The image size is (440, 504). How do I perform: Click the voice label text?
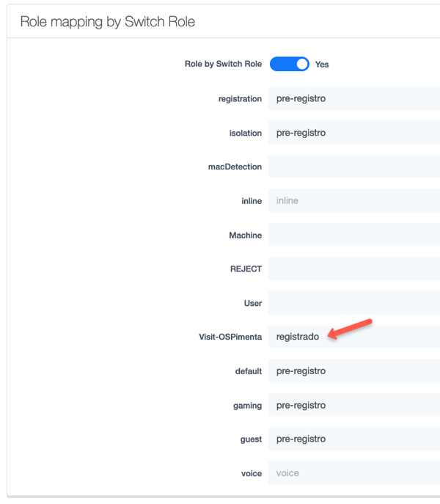coord(251,474)
